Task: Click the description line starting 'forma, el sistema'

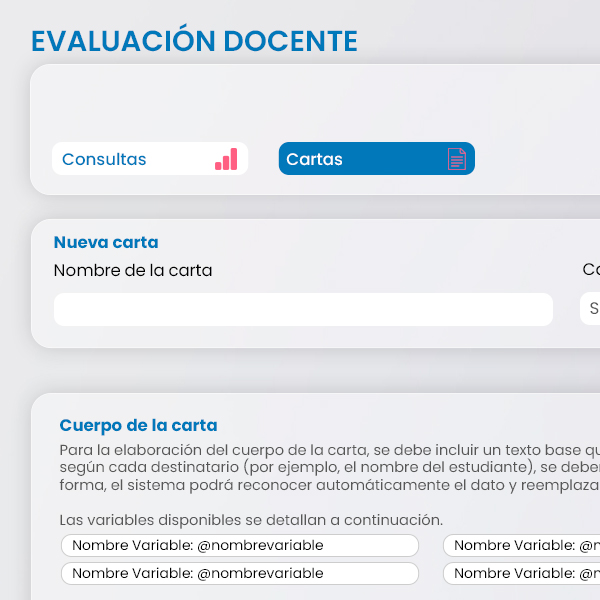Action: pyautogui.click(x=329, y=486)
